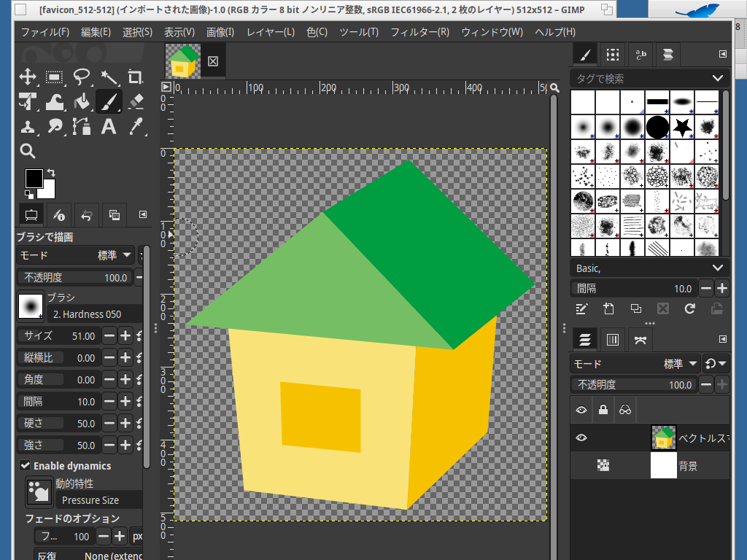Screen dimensions: 747x560
Task: Open the タグで検索 tag search dropdown
Action: 719,79
